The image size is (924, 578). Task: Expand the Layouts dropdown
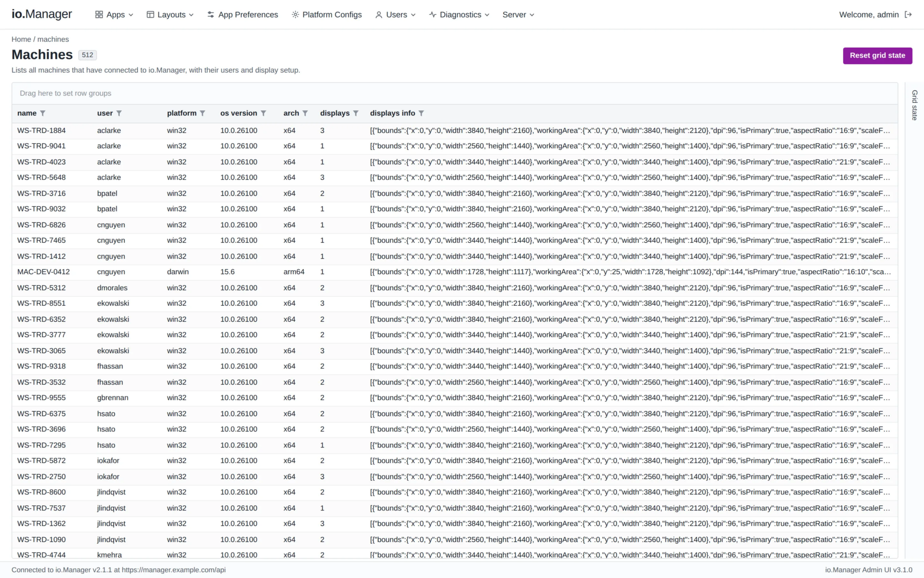click(170, 14)
